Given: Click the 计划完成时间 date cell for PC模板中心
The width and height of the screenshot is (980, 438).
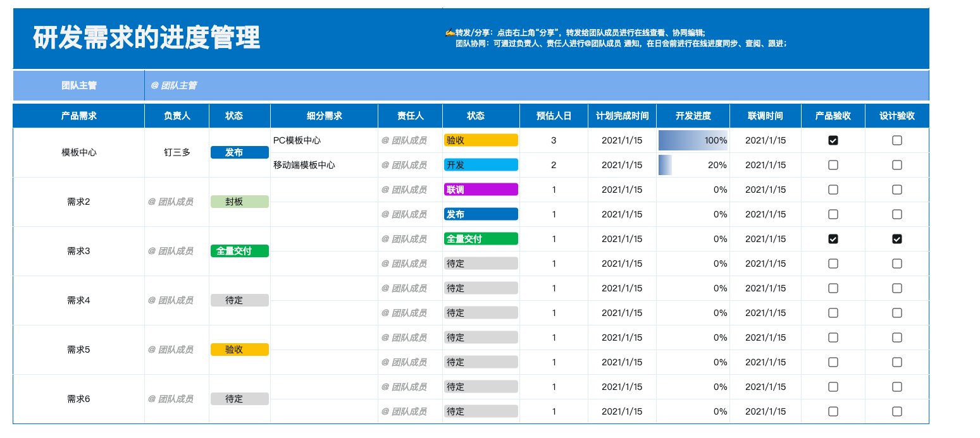Looking at the screenshot, I should click(621, 140).
